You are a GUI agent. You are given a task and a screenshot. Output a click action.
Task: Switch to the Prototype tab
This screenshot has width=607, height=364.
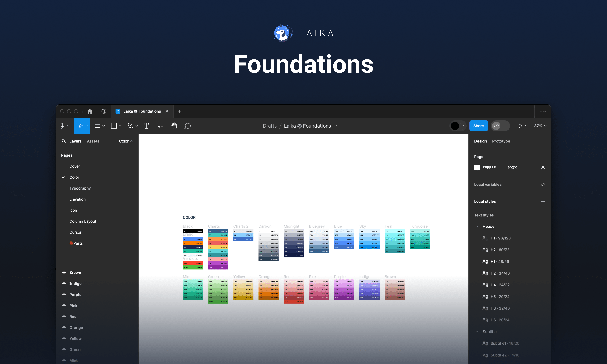click(x=501, y=141)
